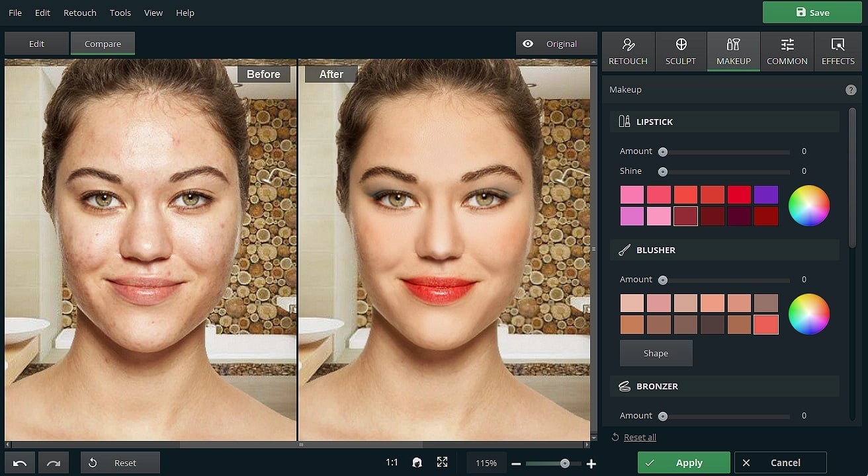Image resolution: width=868 pixels, height=476 pixels.
Task: Click the Lipstick section icon
Action: coord(624,122)
